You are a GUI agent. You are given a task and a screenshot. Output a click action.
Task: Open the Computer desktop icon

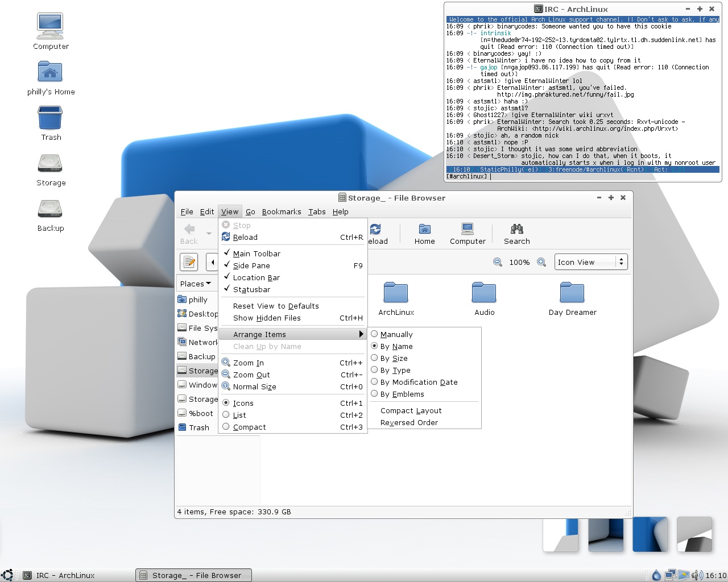click(51, 32)
